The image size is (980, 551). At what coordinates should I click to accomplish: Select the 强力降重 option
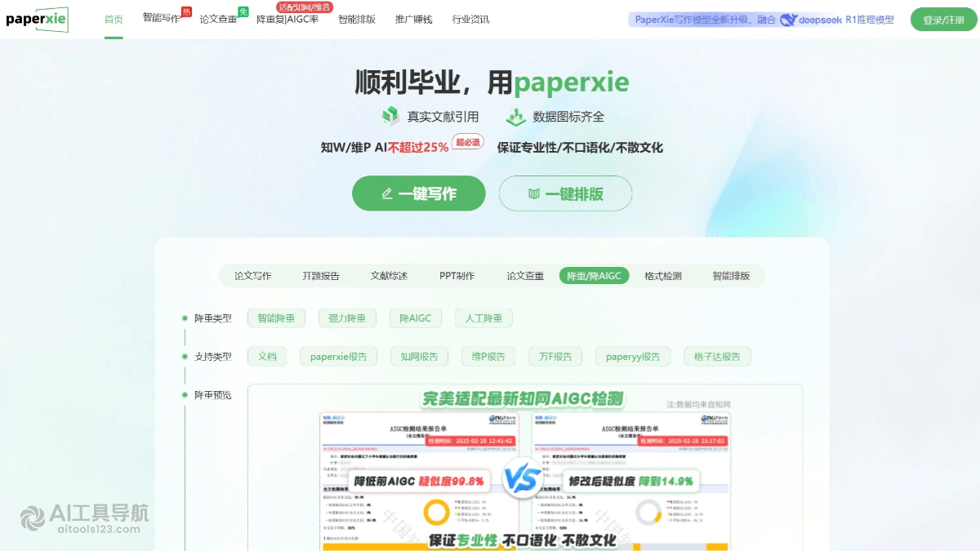[347, 318]
